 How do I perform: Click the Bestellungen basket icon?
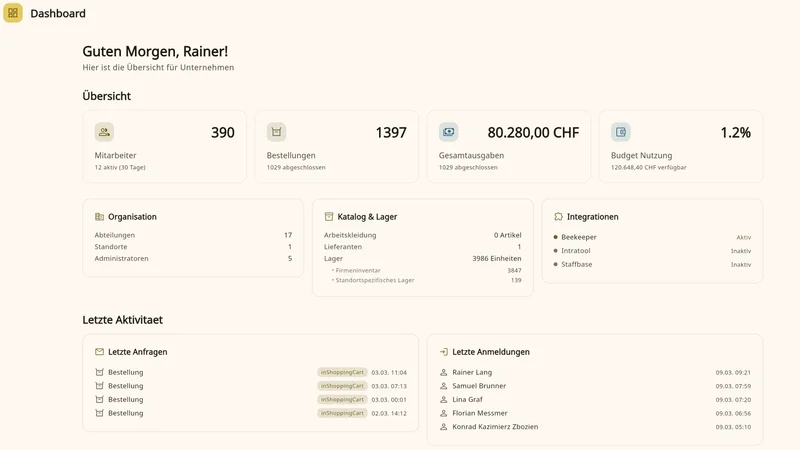point(276,132)
